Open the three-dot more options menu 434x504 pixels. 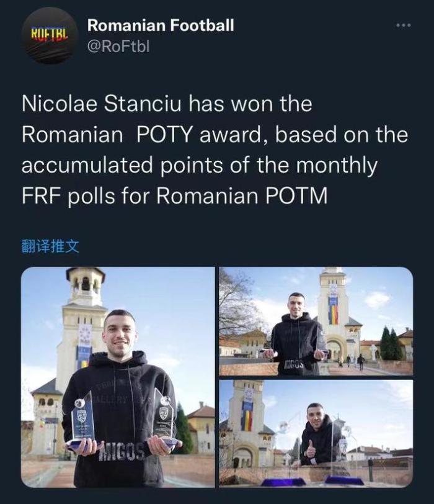pos(403,25)
